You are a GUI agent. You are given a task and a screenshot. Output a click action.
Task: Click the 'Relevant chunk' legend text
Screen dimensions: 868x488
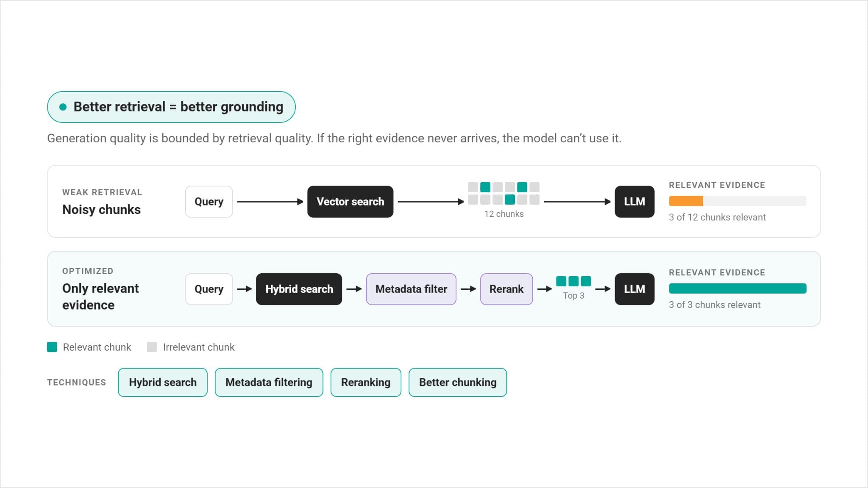[x=97, y=347]
